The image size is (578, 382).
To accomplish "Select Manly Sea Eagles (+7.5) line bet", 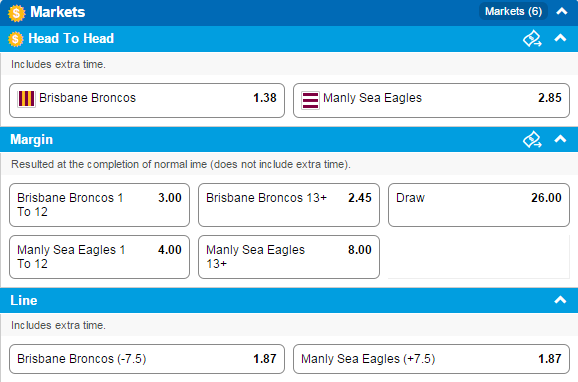I will tap(431, 359).
